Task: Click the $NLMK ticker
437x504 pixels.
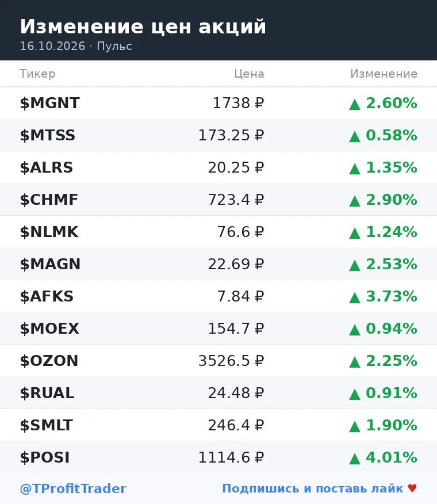Action: [49, 232]
